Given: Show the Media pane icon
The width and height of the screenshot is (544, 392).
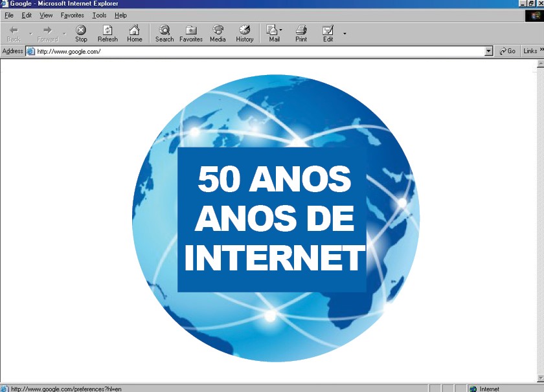Looking at the screenshot, I should click(x=218, y=33).
